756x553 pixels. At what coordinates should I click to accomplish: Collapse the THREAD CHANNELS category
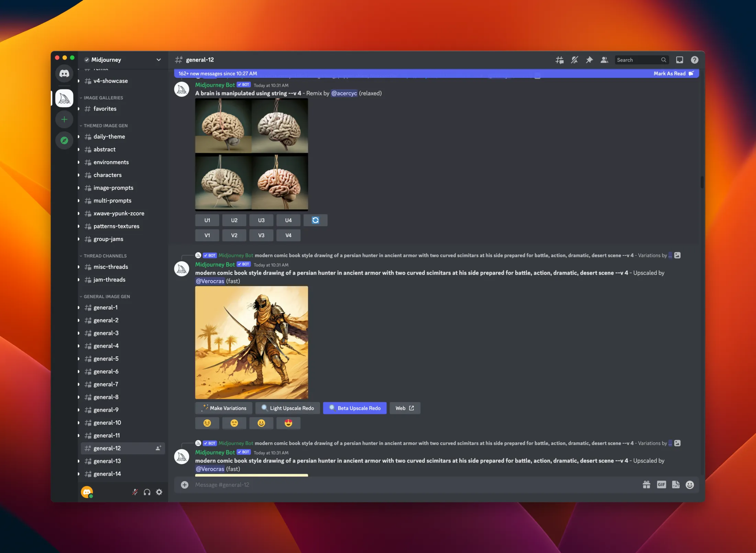[104, 256]
